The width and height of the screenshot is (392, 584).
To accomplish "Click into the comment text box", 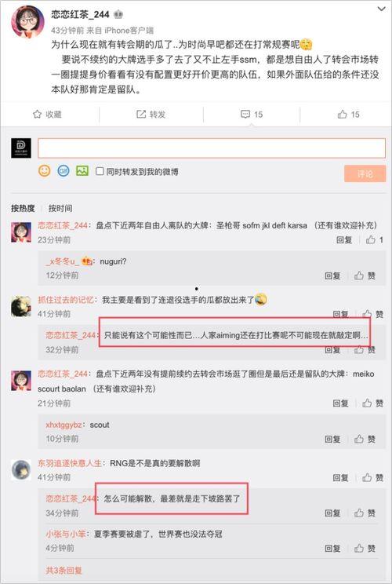I will click(212, 148).
